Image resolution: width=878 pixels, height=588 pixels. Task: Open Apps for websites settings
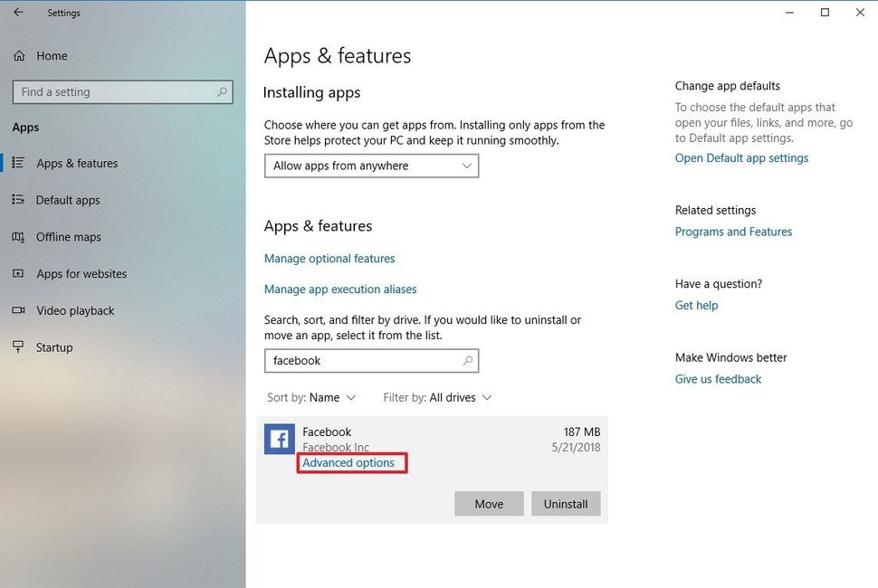click(77, 273)
